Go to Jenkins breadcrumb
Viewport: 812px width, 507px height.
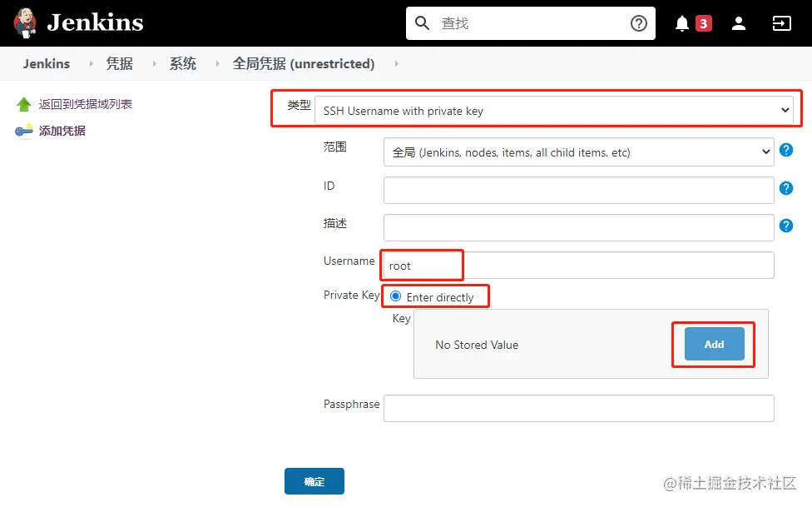point(46,64)
